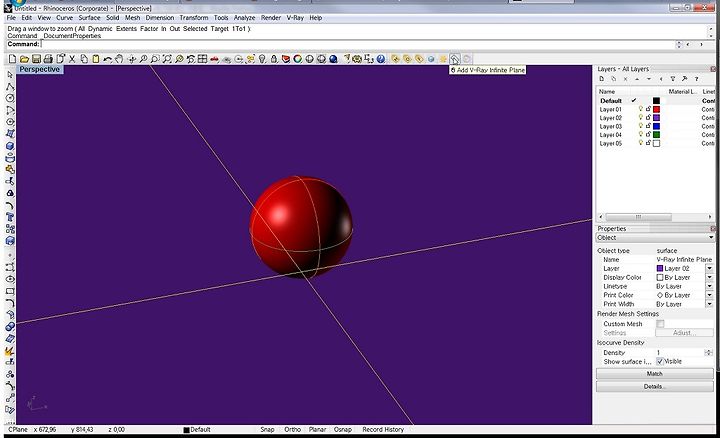Click the red car icon in toolbar

pos(214,59)
